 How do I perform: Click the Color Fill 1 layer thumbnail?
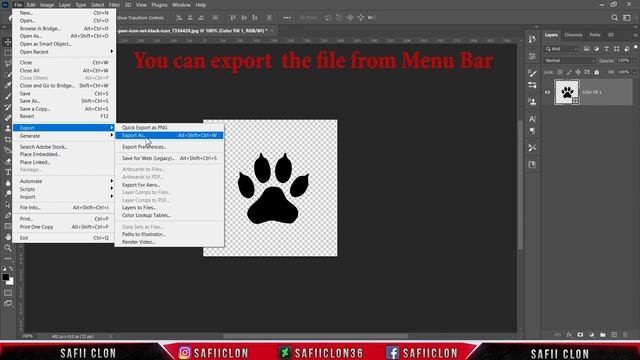[567, 92]
